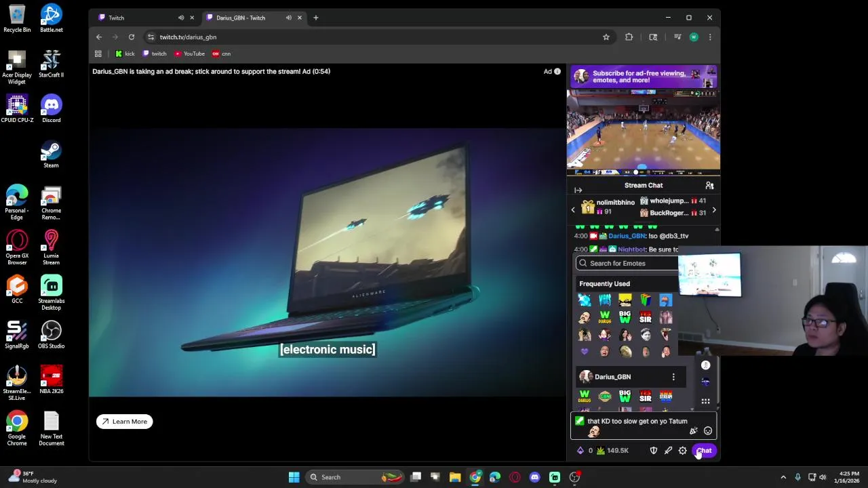Insert the GBN emote under Darius_GBN
This screenshot has height=488, width=868.
pyautogui.click(x=605, y=396)
